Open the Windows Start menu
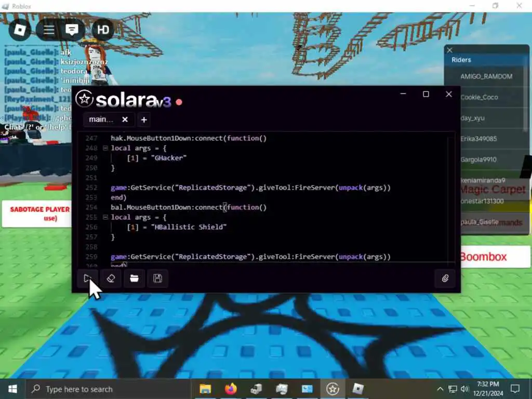Image resolution: width=532 pixels, height=399 pixels. click(12, 389)
